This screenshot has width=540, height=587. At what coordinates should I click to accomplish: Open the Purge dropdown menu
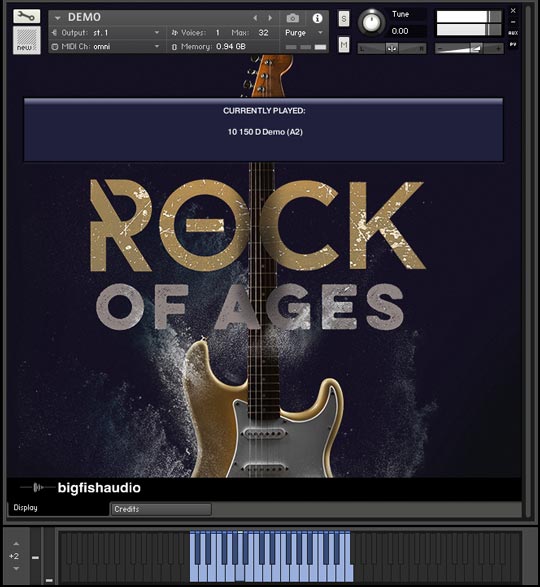304,33
